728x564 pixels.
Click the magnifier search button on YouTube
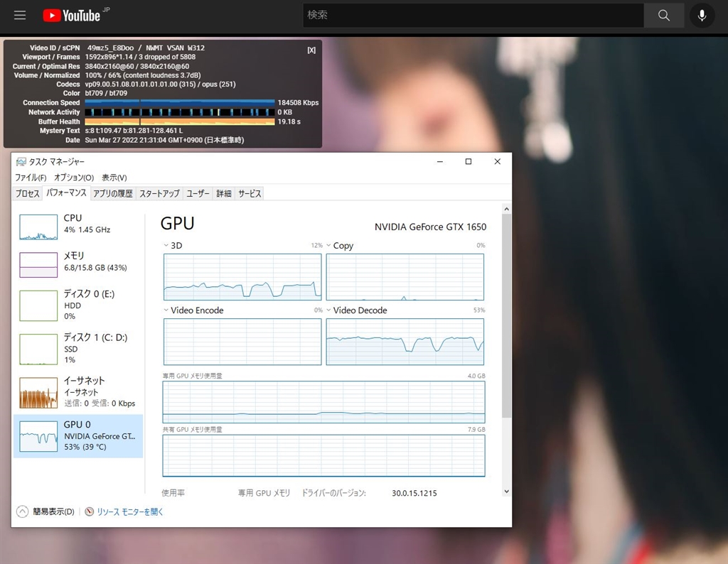[664, 16]
